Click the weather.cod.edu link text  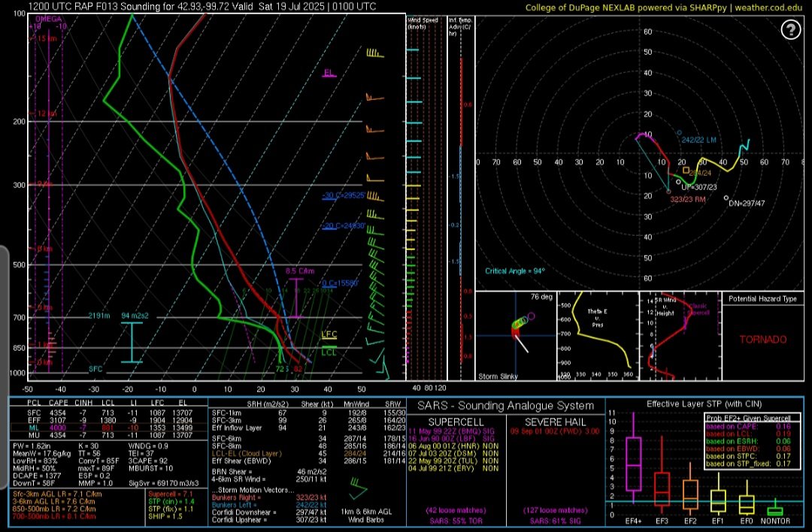click(768, 8)
